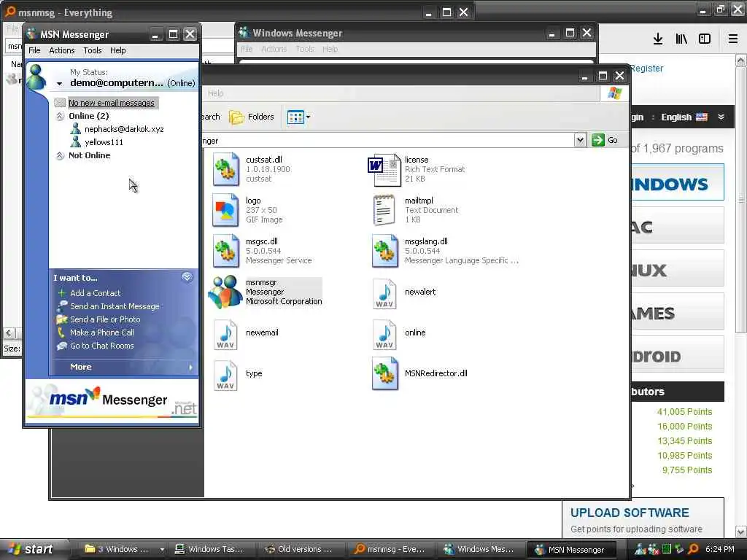Click the Register link on the webpage
747x560 pixels.
pyautogui.click(x=646, y=69)
